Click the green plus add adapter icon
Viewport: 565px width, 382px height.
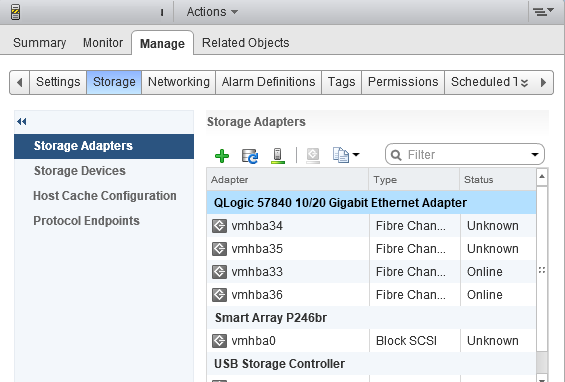(222, 156)
